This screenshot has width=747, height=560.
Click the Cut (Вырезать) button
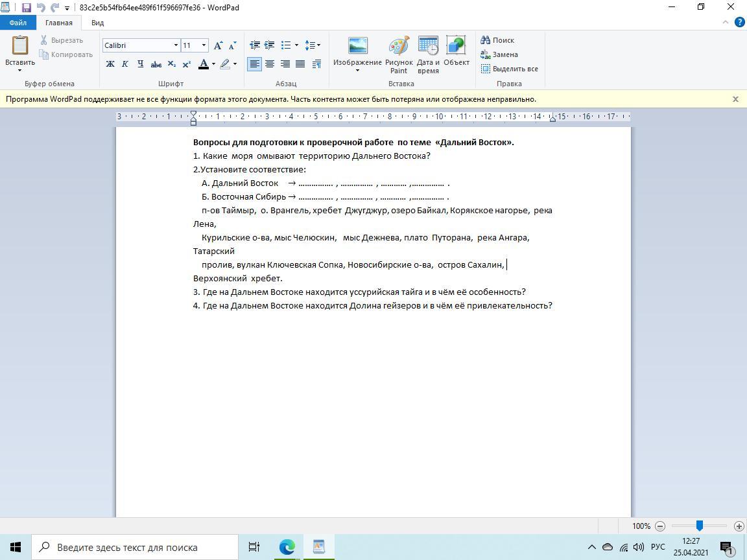(x=62, y=40)
